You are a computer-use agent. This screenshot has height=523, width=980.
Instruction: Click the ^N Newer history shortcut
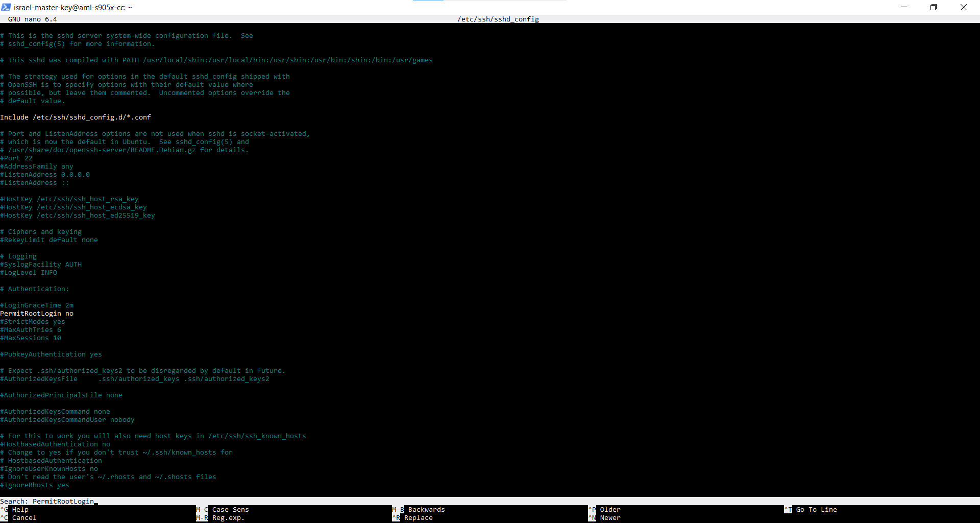pyautogui.click(x=604, y=517)
